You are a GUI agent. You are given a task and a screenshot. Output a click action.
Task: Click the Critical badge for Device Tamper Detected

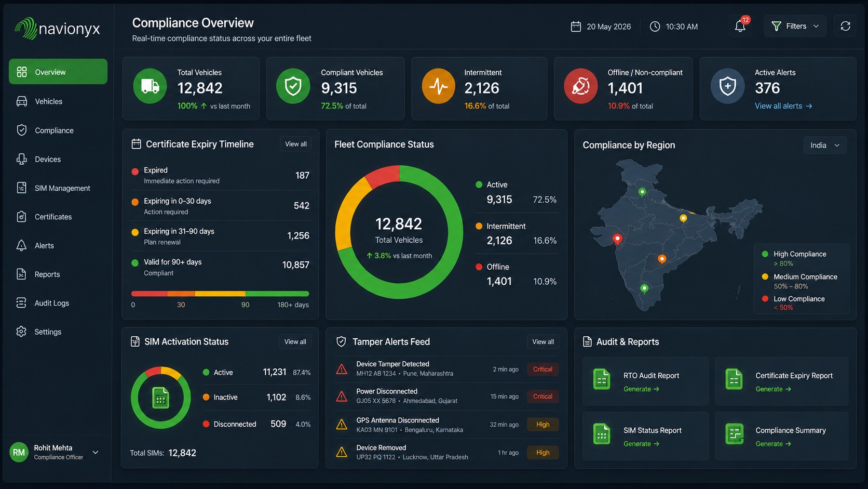click(x=542, y=369)
